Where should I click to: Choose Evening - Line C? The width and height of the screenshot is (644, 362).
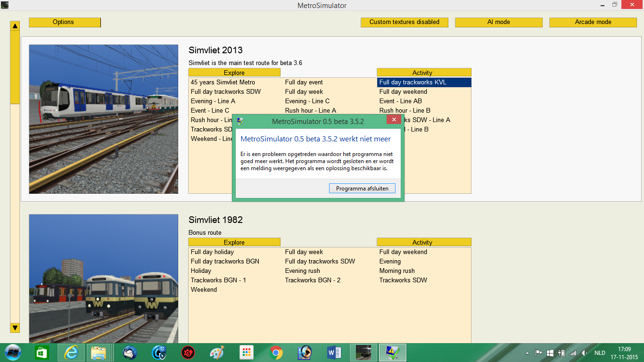[x=307, y=101]
